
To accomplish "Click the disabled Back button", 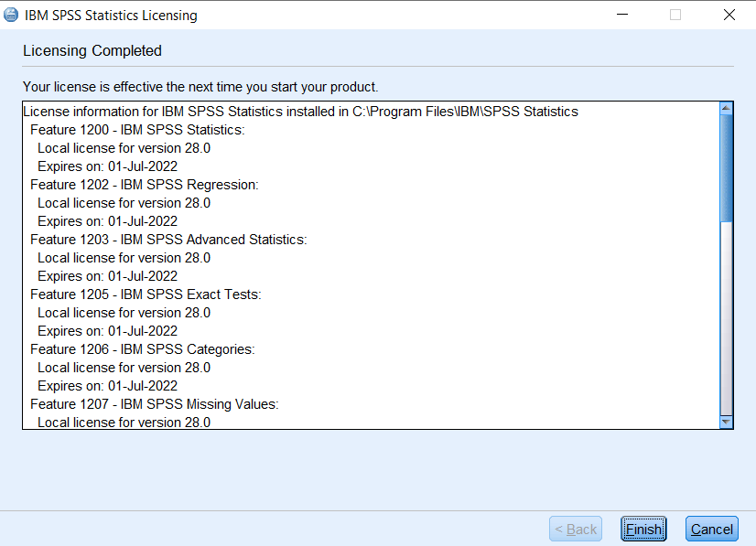I will 576,529.
